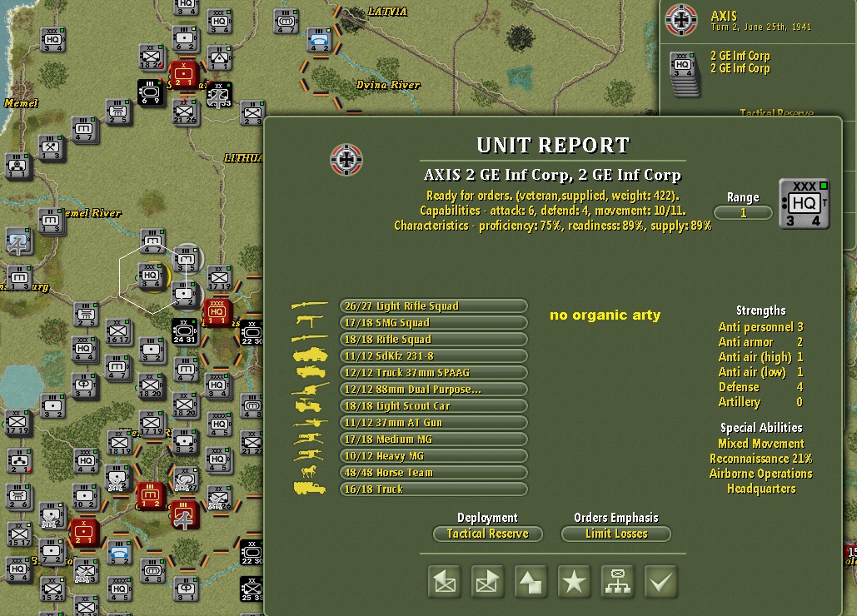Change Deployment from Tactical Reserve
Image resolution: width=857 pixels, height=616 pixels.
coord(487,534)
